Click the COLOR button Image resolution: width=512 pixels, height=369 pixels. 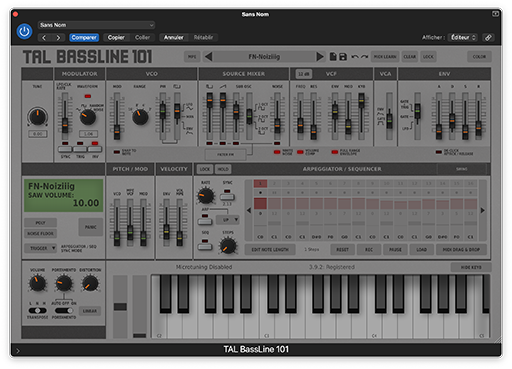click(479, 57)
